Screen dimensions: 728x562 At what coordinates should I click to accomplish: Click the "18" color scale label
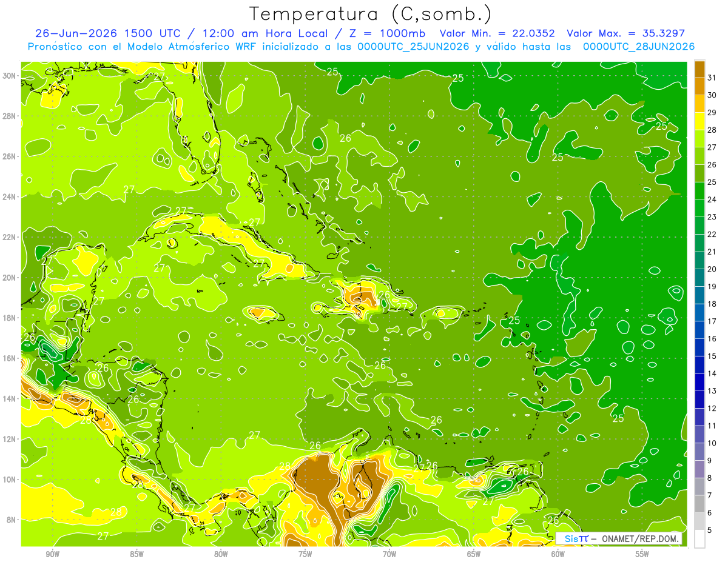point(712,304)
